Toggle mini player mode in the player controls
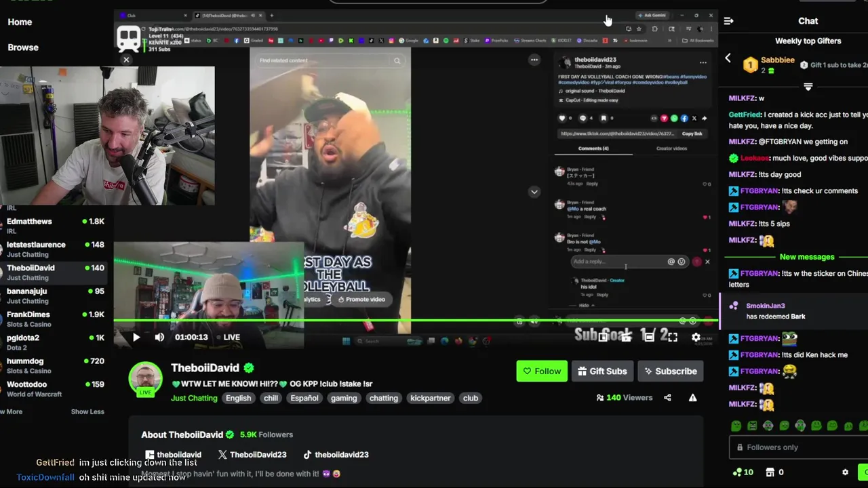 (603, 337)
